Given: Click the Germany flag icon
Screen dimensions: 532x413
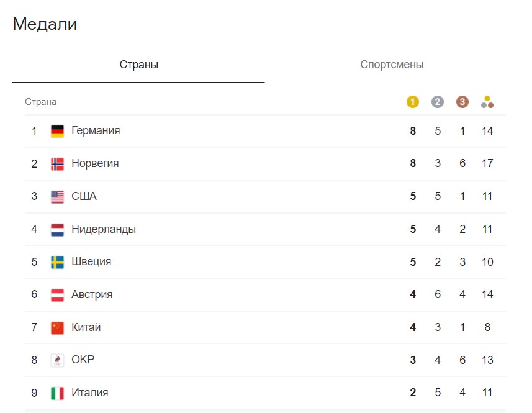Looking at the screenshot, I should pyautogui.click(x=57, y=131).
